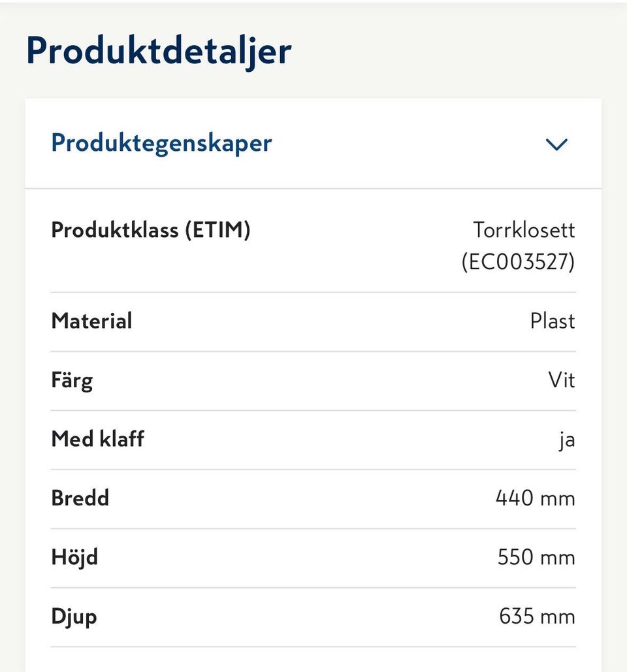Click the Med klaff label
This screenshot has width=627, height=672.
(x=97, y=439)
